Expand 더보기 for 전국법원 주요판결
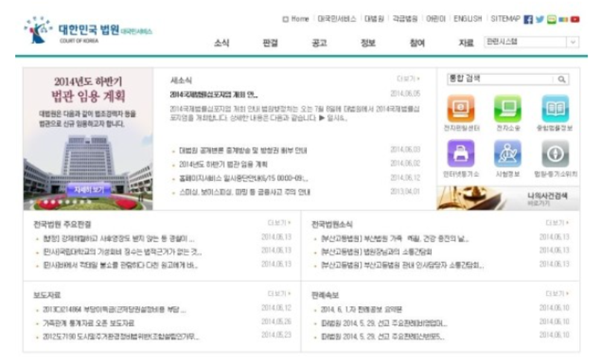 [279, 223]
